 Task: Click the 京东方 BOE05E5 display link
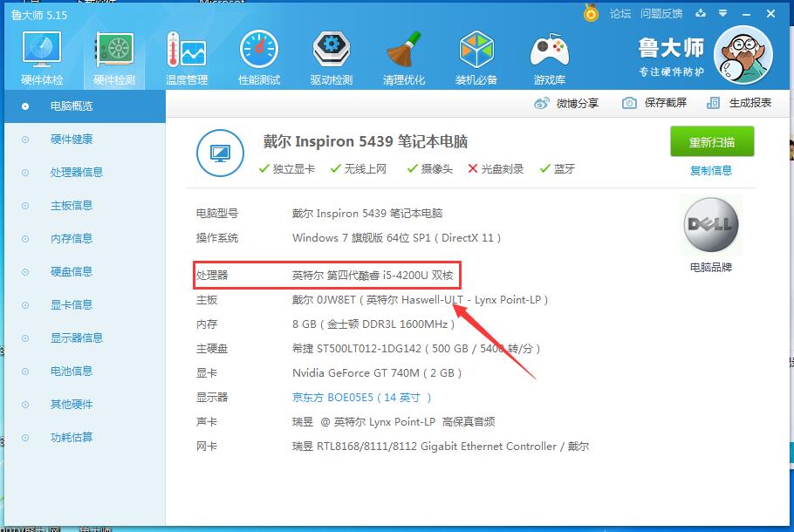click(361, 398)
